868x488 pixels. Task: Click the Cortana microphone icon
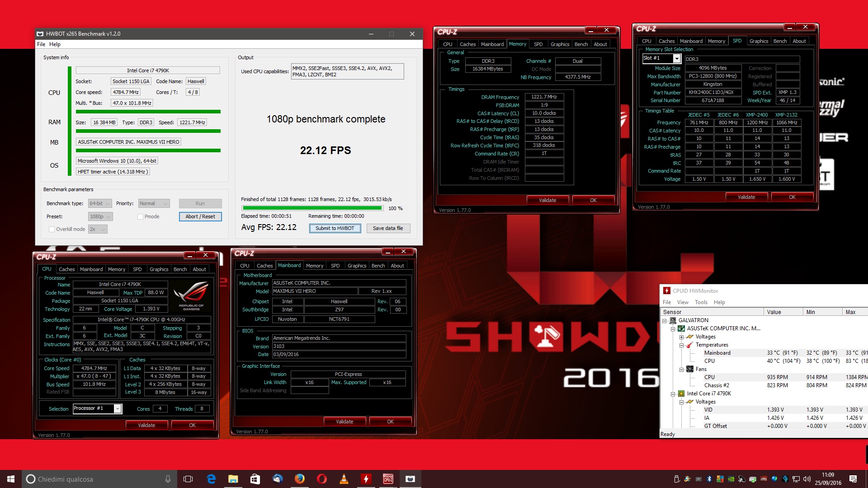168,479
